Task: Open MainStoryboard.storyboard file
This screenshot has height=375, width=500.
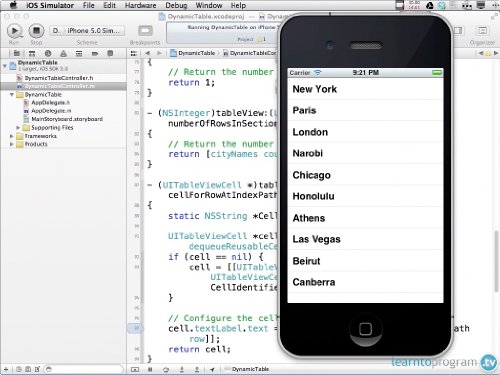Action: coord(67,119)
